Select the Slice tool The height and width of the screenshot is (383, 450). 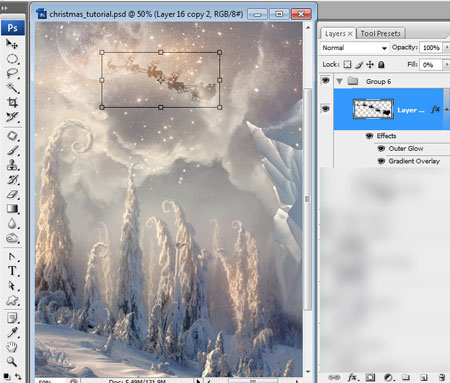pos(12,117)
